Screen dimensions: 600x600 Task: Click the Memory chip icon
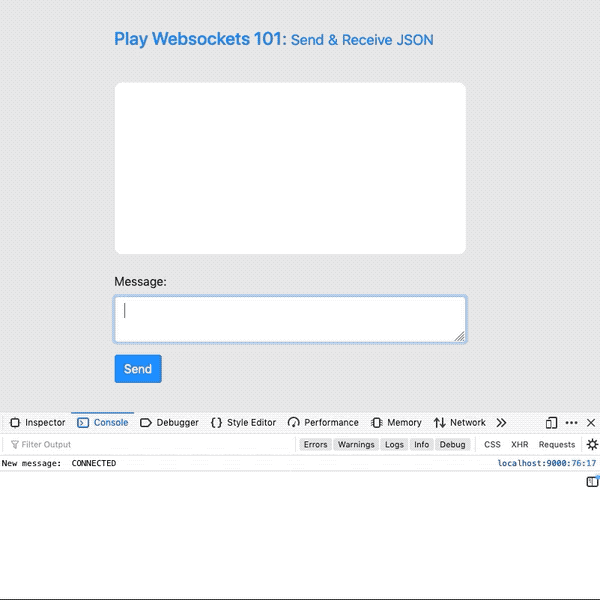tap(377, 422)
